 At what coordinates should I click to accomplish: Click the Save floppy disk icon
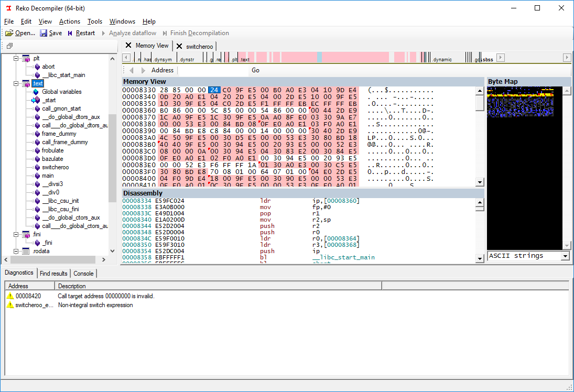click(44, 33)
